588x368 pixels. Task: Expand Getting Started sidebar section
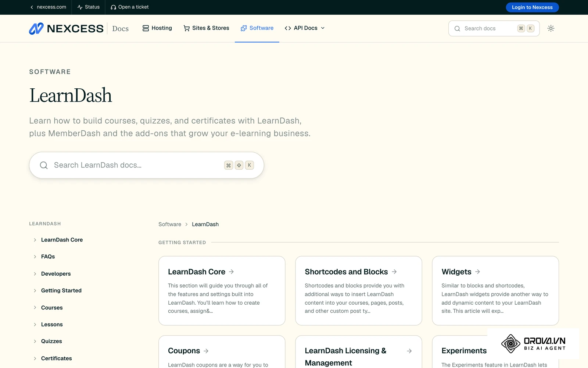coord(35,291)
